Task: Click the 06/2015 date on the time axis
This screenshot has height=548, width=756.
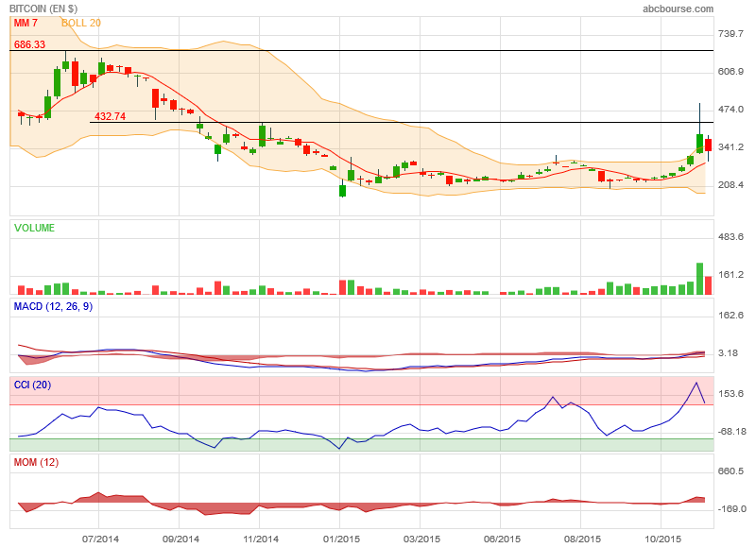Action: point(502,539)
